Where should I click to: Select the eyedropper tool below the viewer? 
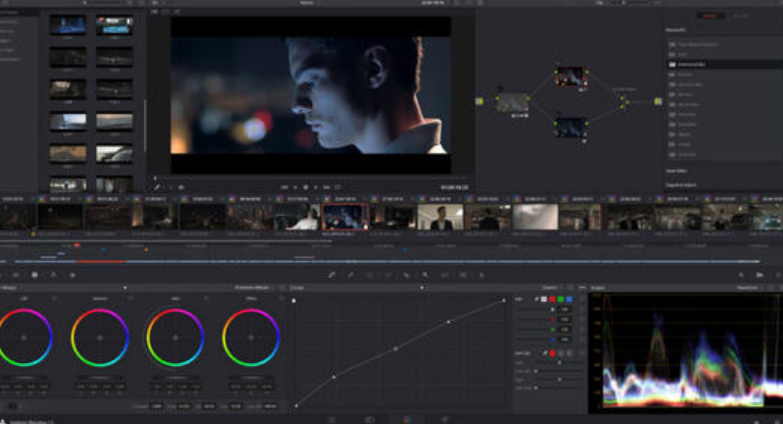pos(158,187)
